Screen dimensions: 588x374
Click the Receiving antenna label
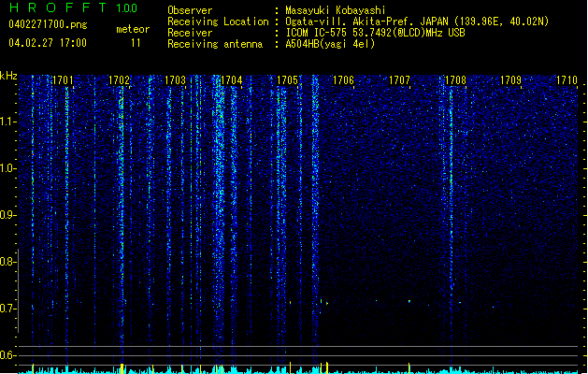tap(215, 44)
